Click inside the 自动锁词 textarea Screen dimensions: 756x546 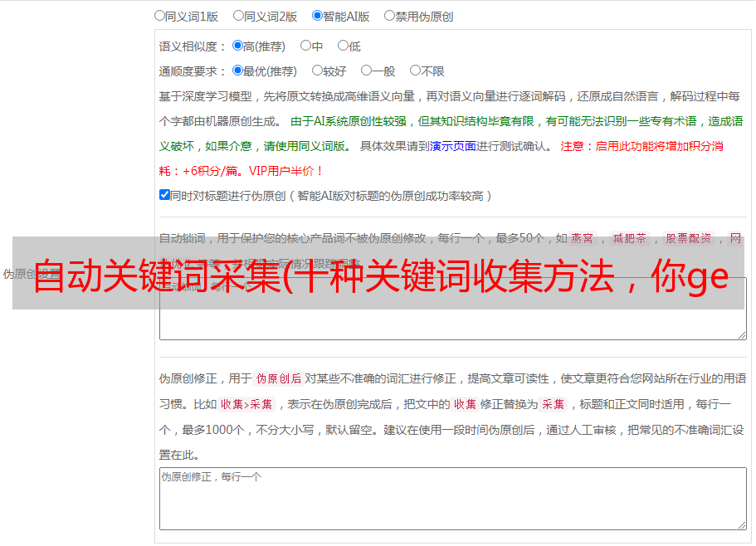[x=453, y=309]
